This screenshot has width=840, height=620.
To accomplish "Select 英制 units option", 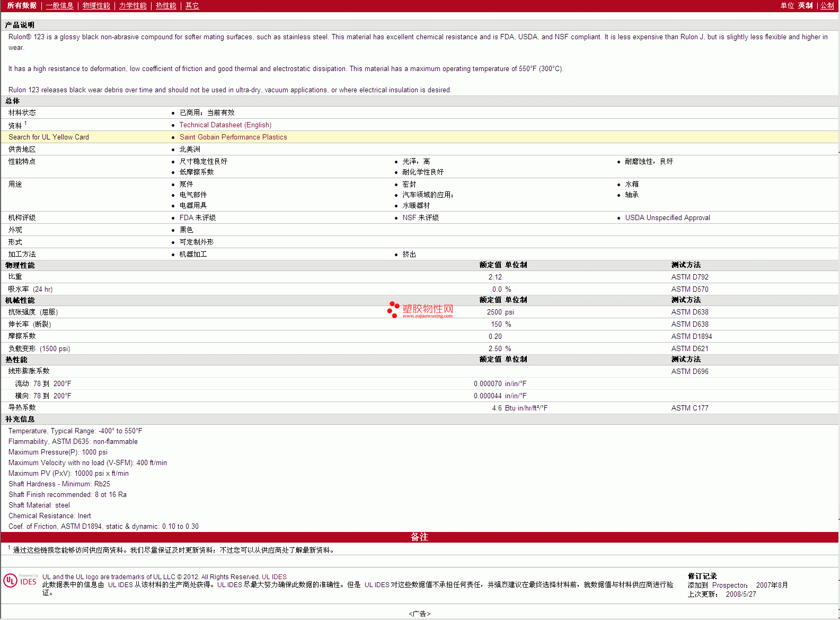I will click(x=805, y=6).
